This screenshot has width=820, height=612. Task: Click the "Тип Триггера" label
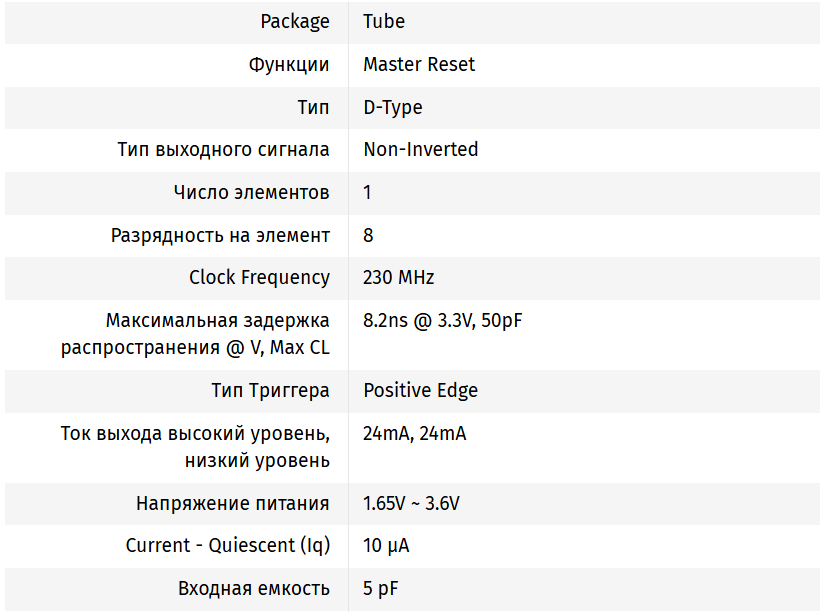click(x=270, y=390)
